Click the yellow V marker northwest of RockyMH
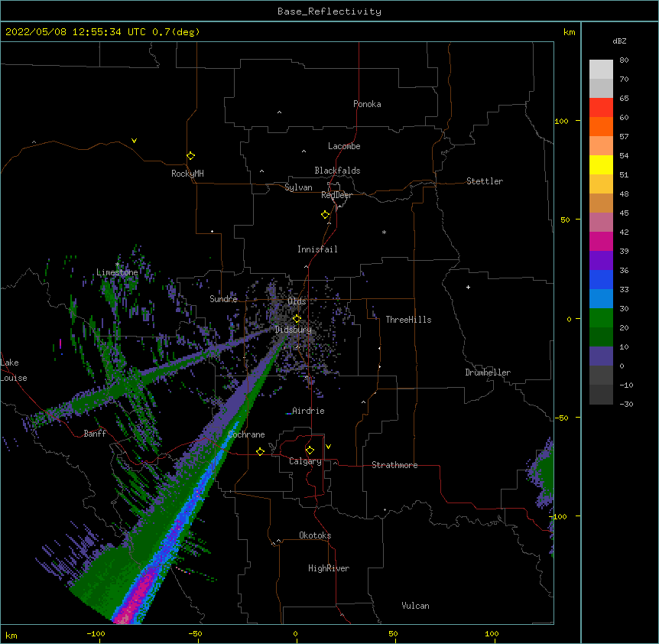659x644 pixels. (134, 141)
